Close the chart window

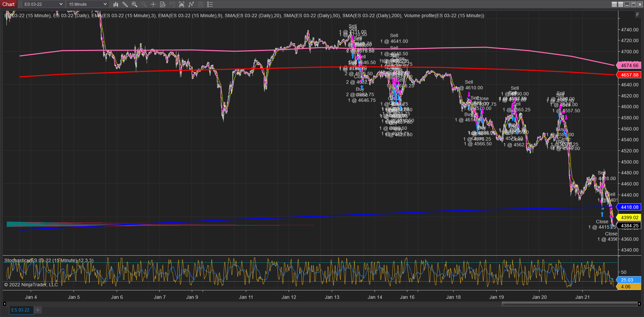pyautogui.click(x=640, y=4)
